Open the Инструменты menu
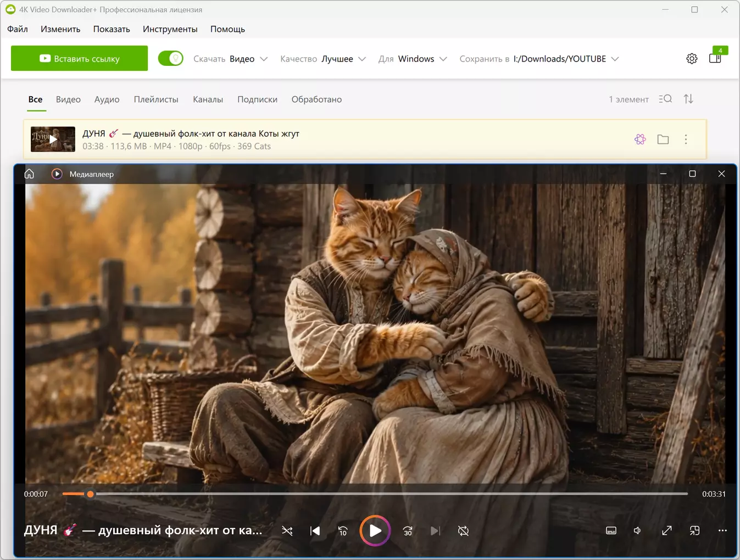 point(170,29)
